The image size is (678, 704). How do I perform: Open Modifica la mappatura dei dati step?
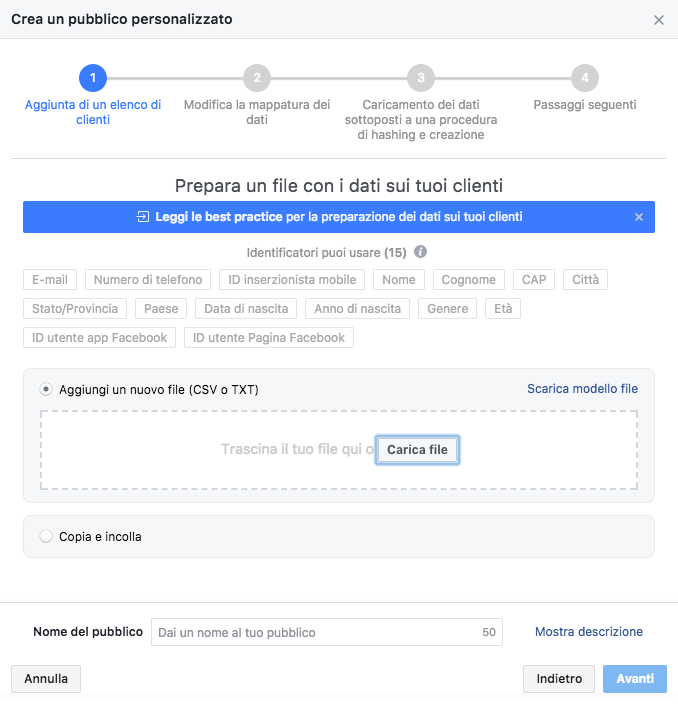[257, 112]
